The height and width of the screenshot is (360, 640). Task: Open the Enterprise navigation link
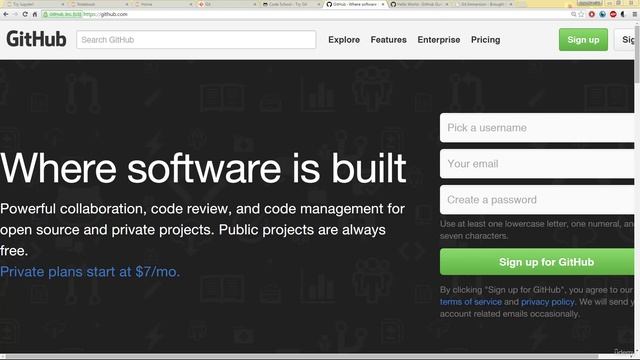coord(439,40)
